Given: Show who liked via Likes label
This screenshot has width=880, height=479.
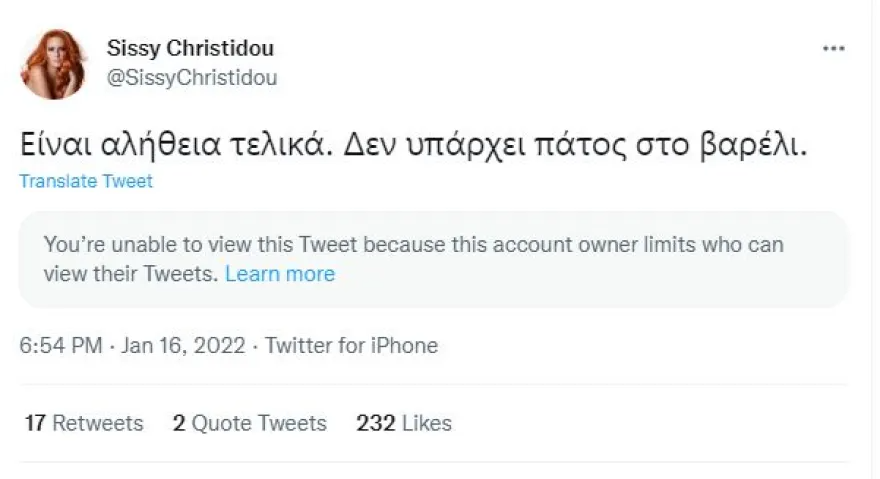Looking at the screenshot, I should pyautogui.click(x=427, y=424).
